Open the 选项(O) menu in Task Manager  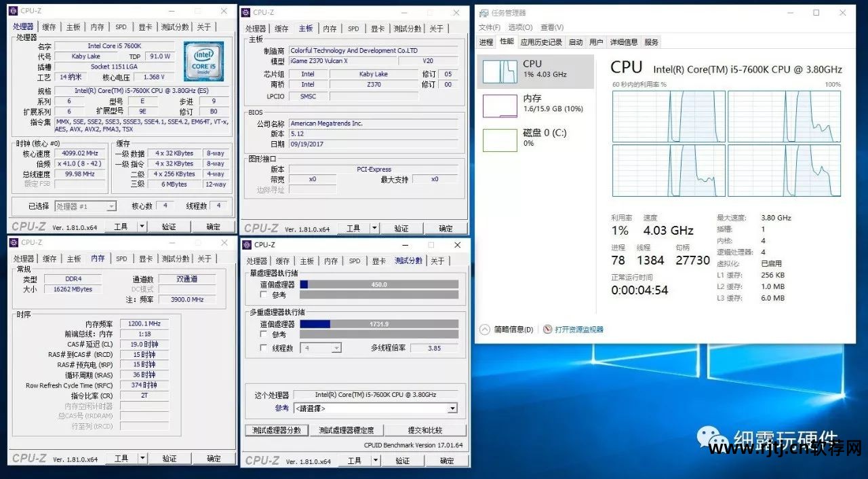point(520,27)
